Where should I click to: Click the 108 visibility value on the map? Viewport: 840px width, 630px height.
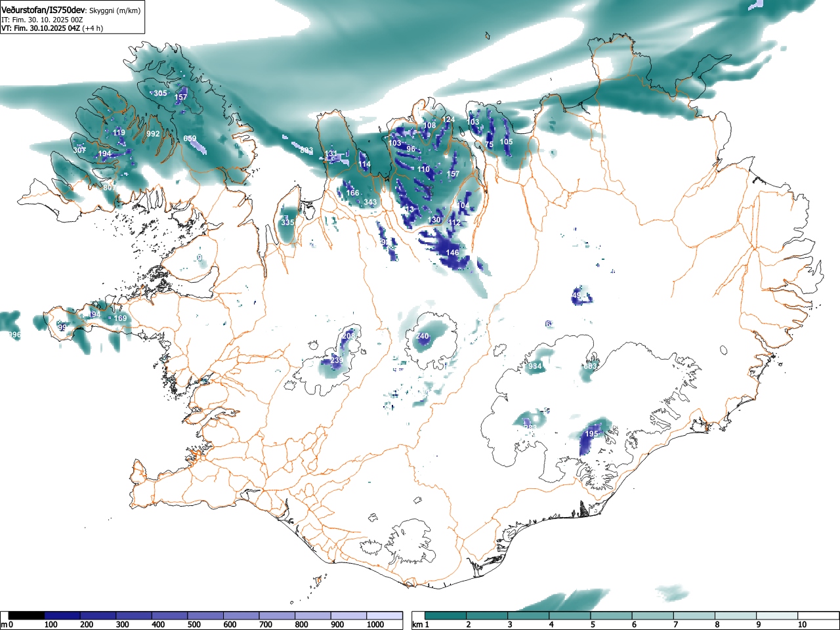click(x=429, y=125)
